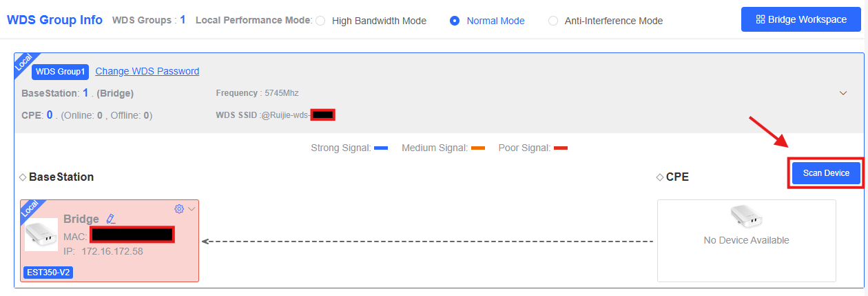Open the Bridge Workspace

[800, 19]
